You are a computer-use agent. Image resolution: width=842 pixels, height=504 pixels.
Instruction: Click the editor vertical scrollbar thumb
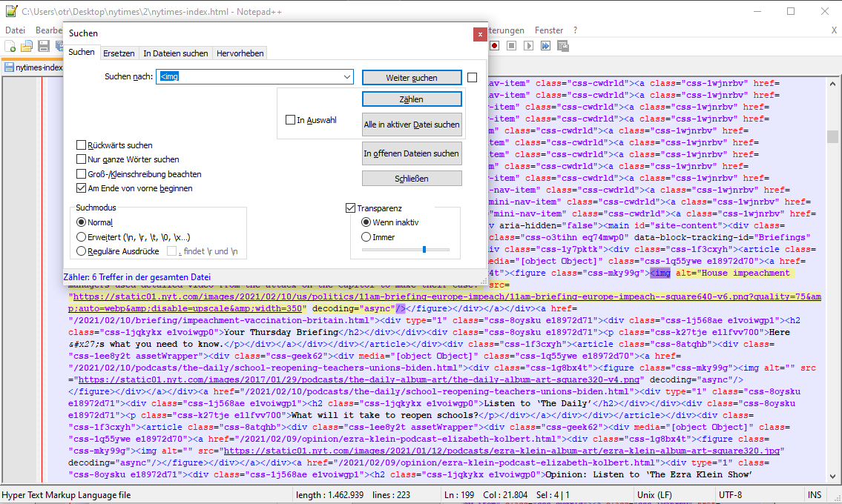(x=832, y=136)
